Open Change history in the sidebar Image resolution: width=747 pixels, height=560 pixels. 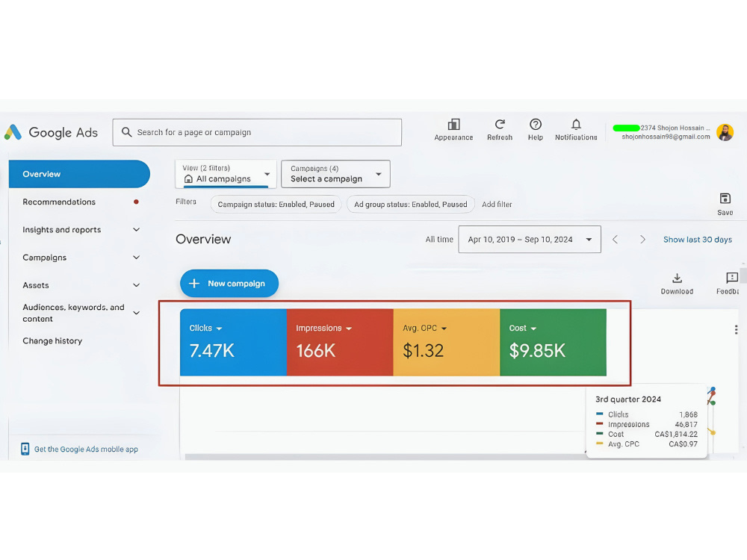[x=52, y=341]
